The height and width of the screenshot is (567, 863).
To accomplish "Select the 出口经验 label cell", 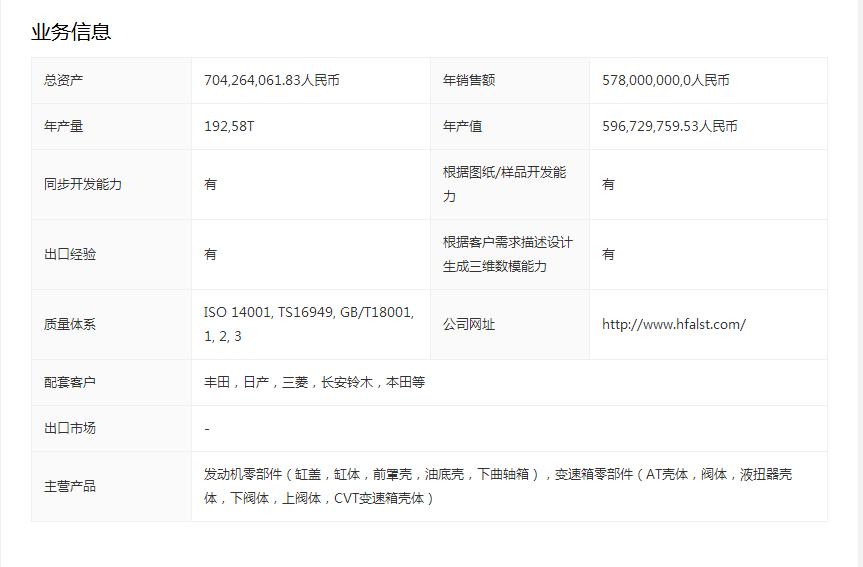I will click(111, 254).
